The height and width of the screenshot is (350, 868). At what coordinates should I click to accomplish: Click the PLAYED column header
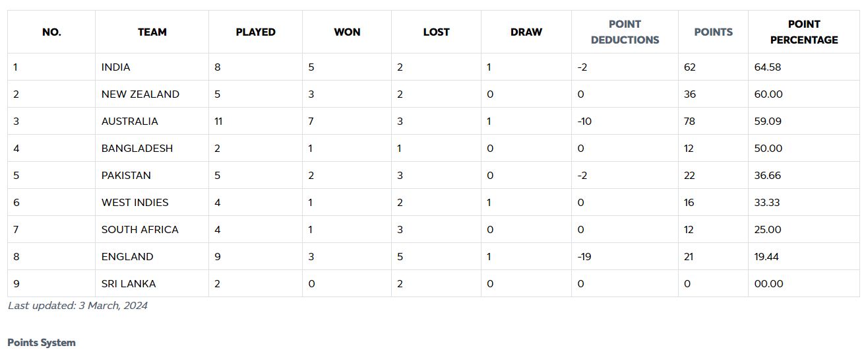tap(255, 32)
